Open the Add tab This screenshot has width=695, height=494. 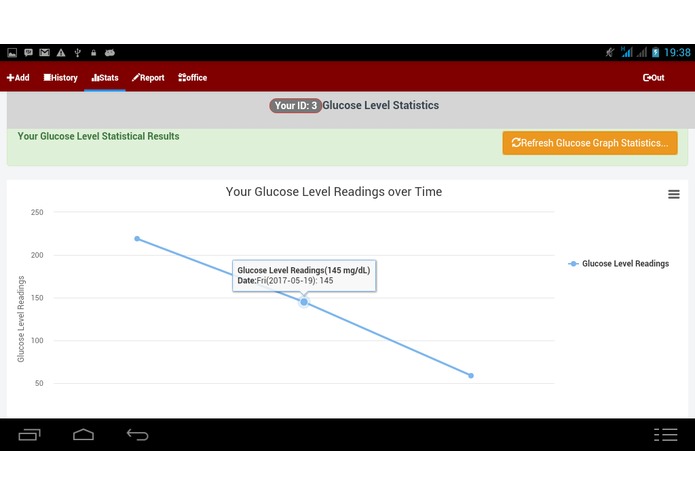point(18,78)
